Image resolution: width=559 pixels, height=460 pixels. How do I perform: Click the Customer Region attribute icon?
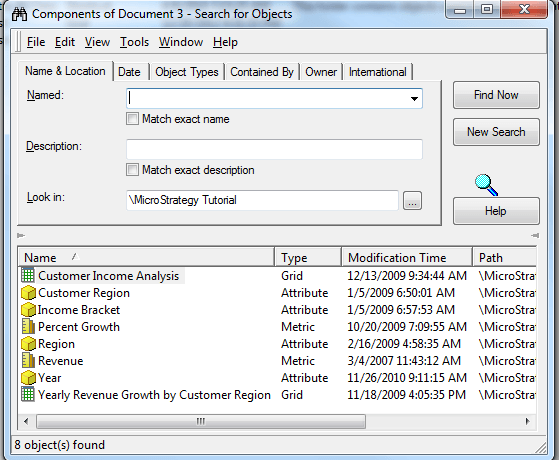point(28,293)
